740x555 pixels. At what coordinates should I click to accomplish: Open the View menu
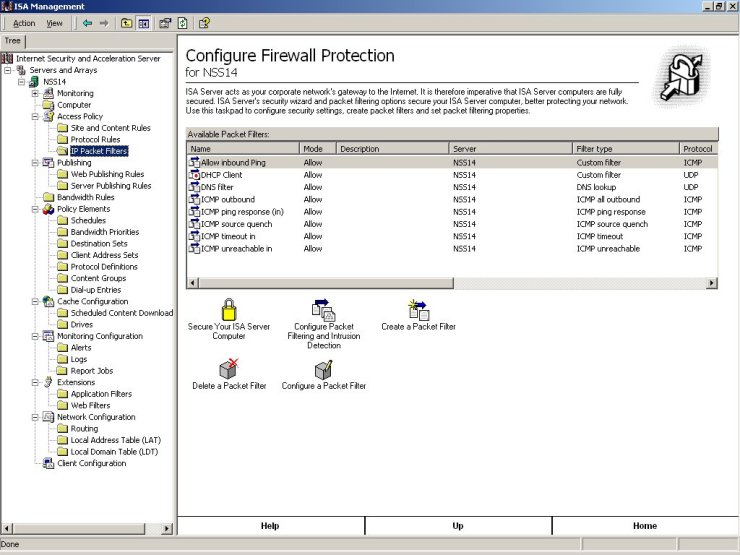54,23
